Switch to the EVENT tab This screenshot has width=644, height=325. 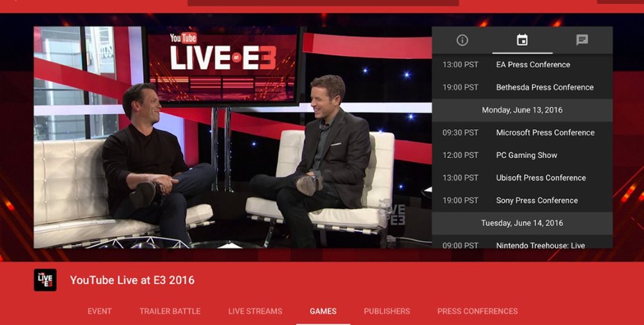100,311
